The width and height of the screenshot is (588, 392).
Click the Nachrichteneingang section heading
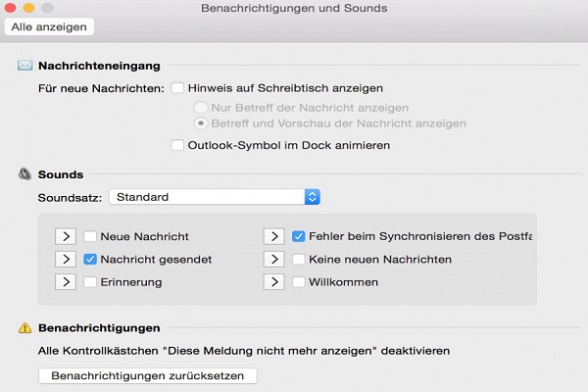pos(99,66)
